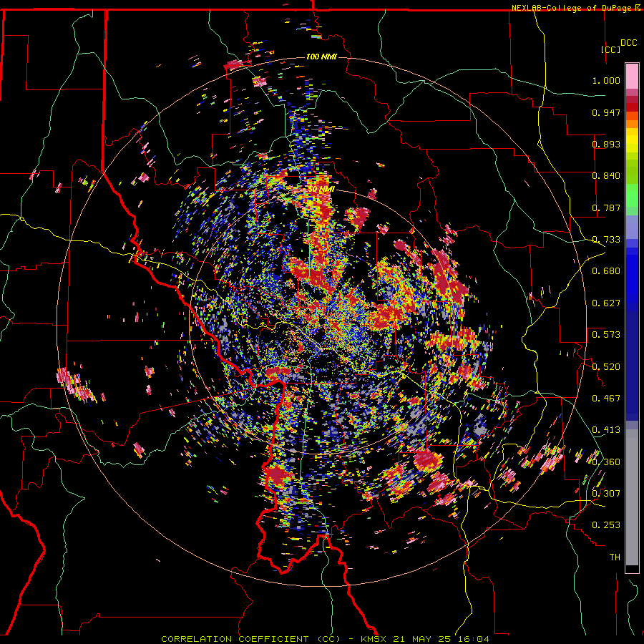644x644 pixels.
Task: Click the 0.840 legend value
Action: (606, 176)
